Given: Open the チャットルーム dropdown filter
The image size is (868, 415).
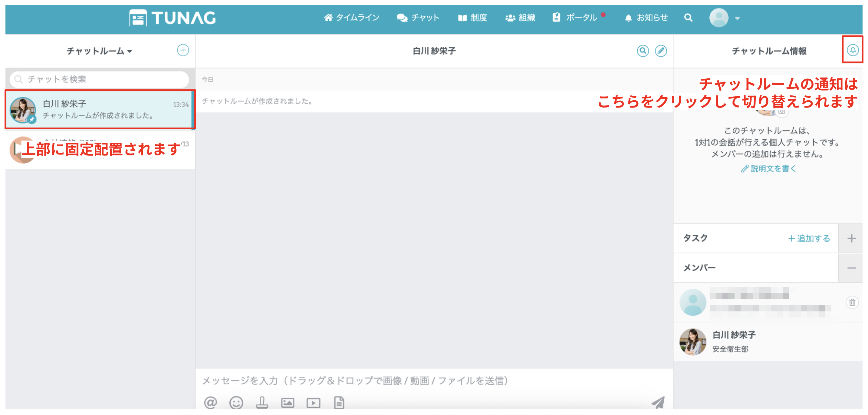Looking at the screenshot, I should point(99,51).
